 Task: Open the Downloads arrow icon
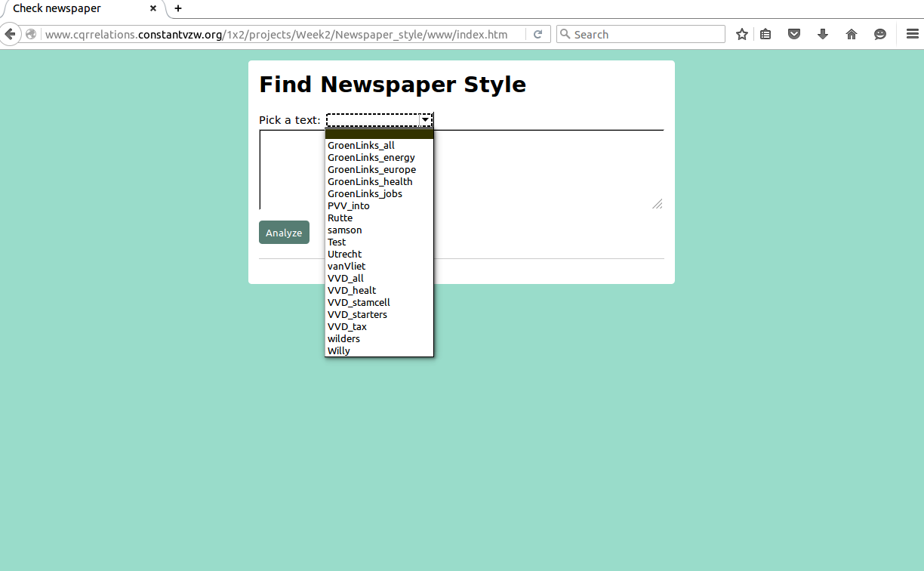pyautogui.click(x=823, y=34)
